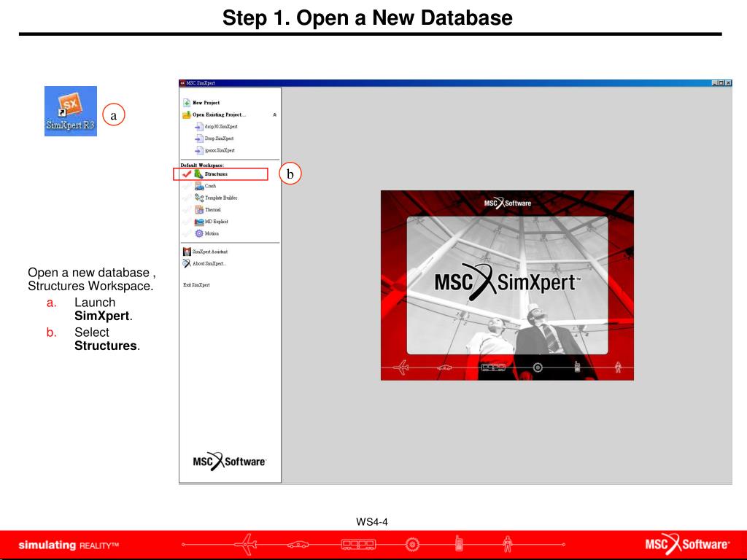Maximize the MSC SimXpert window
747x560 pixels.
click(x=721, y=83)
